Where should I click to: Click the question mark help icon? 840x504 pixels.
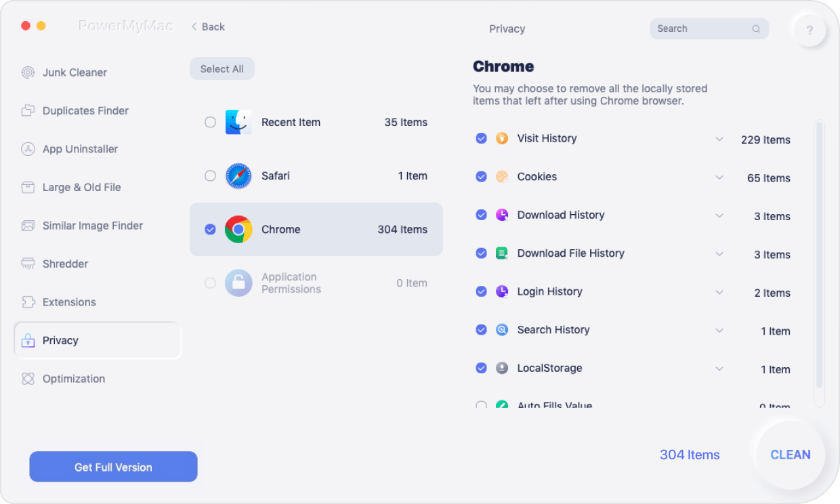pos(810,30)
